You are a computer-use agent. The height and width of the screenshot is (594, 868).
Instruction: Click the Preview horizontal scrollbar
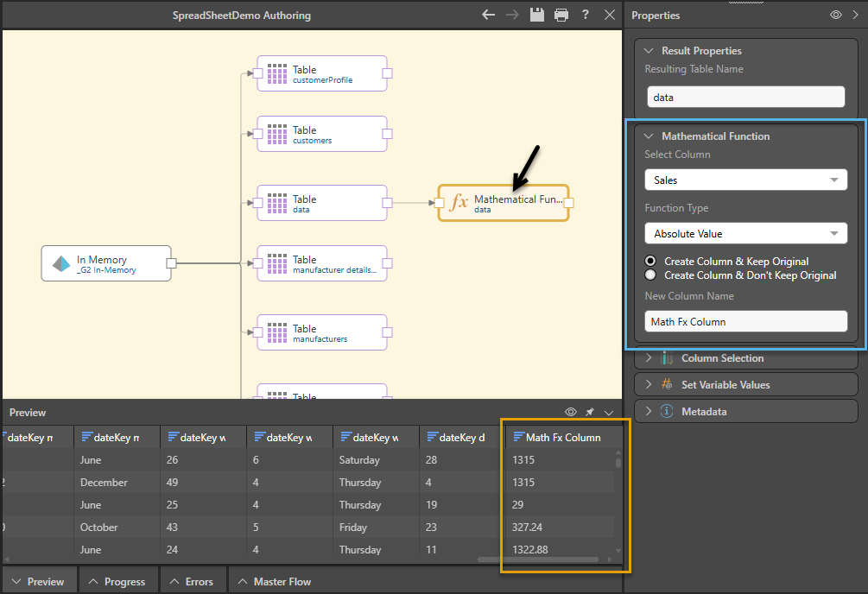(535, 559)
